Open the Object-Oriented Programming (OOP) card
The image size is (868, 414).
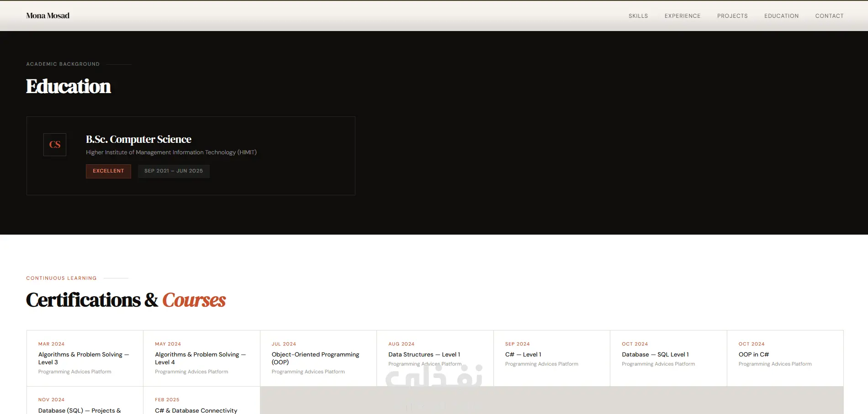[318, 358]
